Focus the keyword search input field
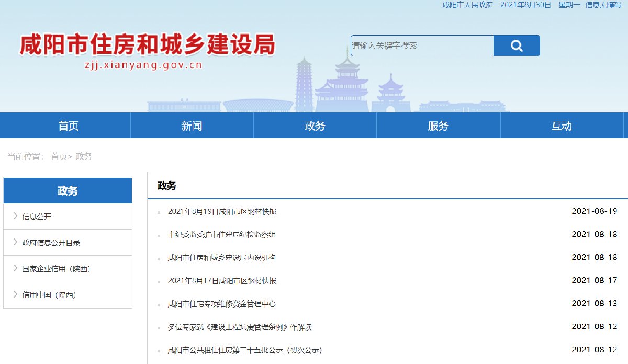The image size is (628, 364). [x=421, y=46]
